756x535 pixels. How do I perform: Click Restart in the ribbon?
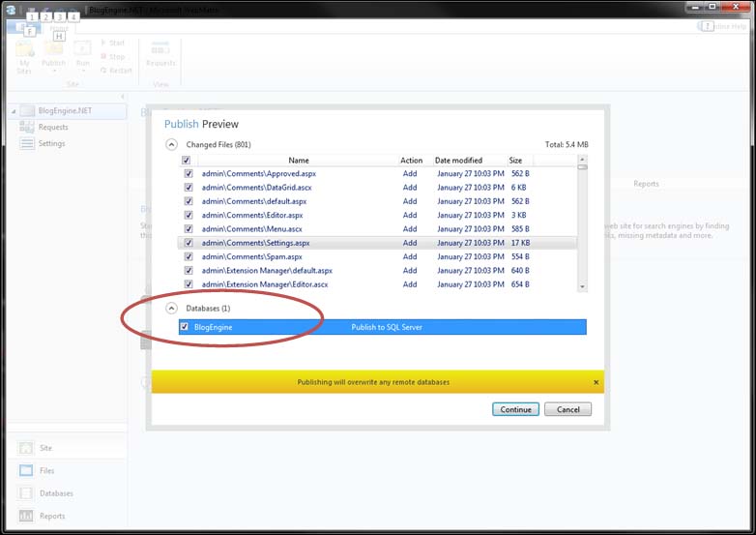point(116,71)
